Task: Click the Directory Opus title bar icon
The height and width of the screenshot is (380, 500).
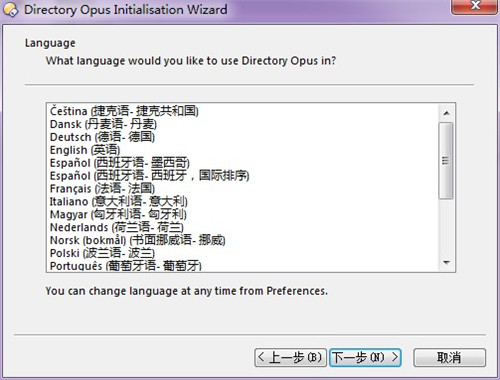Action: [x=10, y=10]
